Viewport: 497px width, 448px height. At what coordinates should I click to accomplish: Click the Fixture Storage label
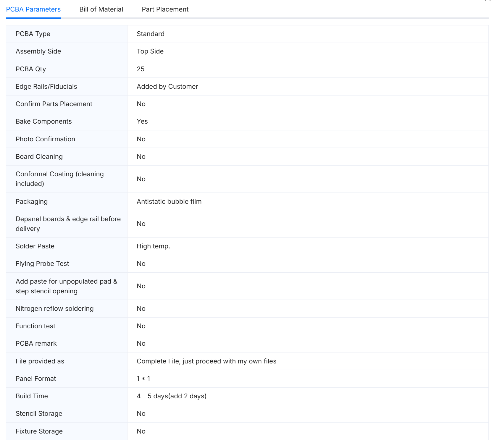(39, 431)
